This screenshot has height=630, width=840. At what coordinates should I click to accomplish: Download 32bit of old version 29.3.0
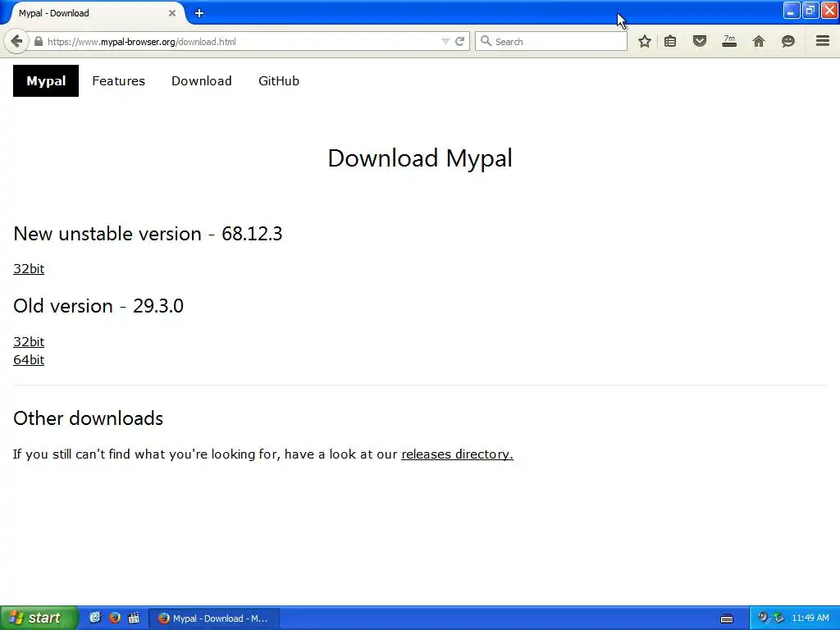(29, 341)
